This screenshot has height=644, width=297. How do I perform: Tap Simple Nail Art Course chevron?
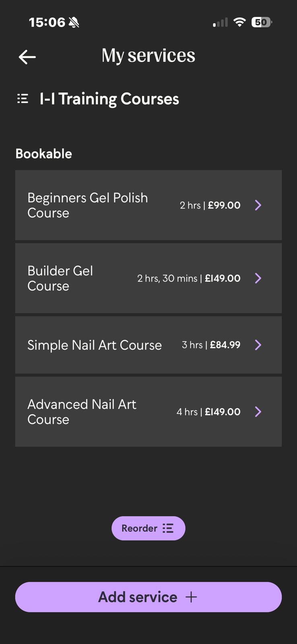click(258, 345)
